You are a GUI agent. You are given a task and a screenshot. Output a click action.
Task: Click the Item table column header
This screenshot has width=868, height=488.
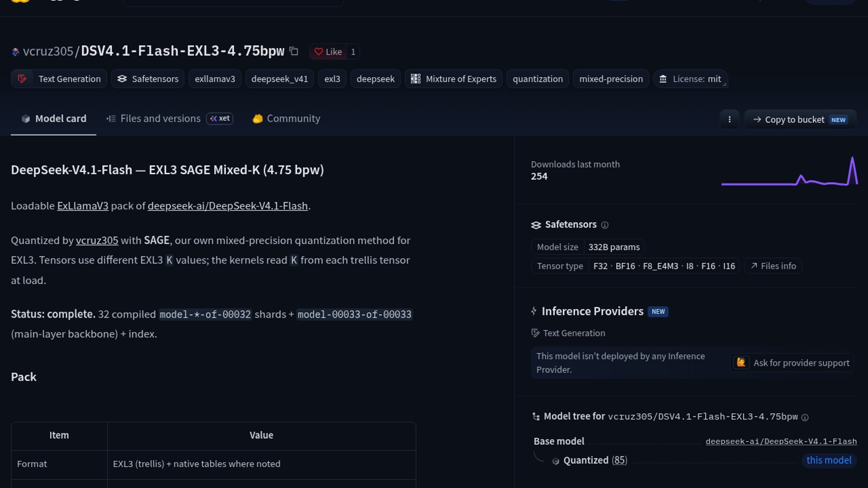tap(59, 435)
